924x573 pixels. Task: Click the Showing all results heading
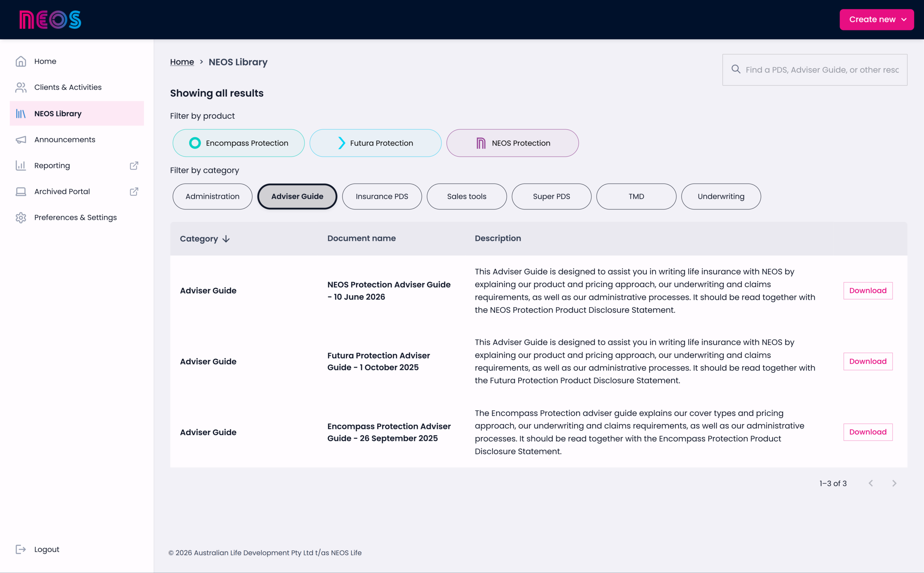(x=217, y=93)
